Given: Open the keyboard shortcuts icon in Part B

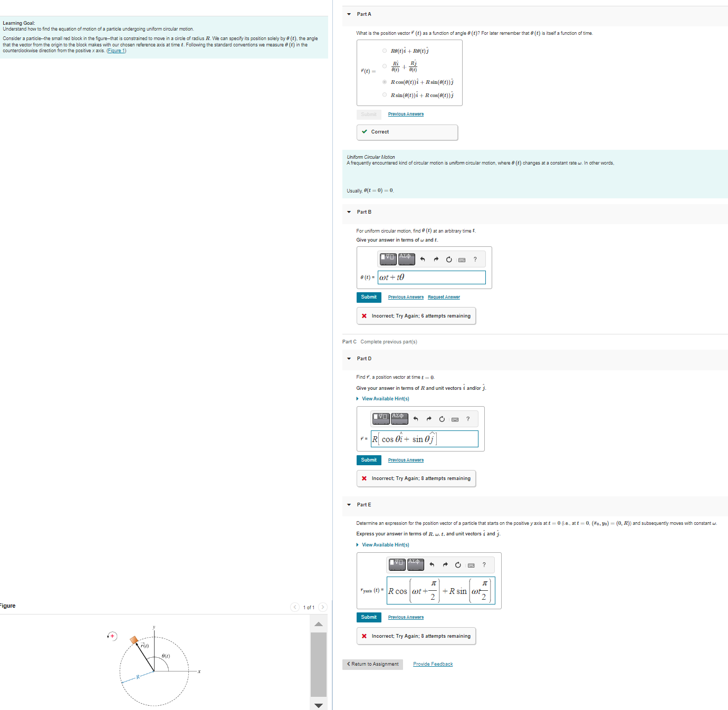Looking at the screenshot, I should 462,260.
